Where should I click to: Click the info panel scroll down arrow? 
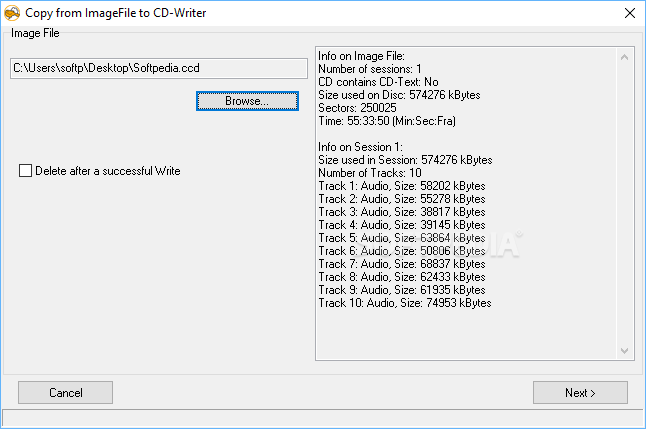(x=625, y=351)
